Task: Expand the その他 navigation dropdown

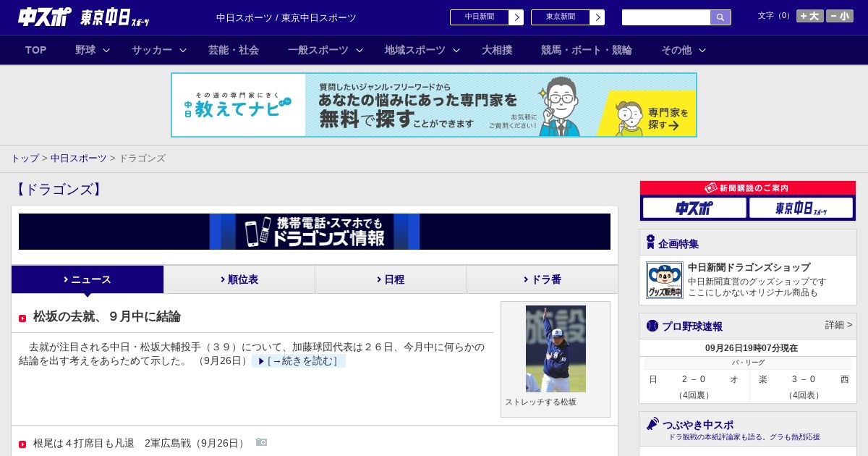Action: click(x=683, y=50)
